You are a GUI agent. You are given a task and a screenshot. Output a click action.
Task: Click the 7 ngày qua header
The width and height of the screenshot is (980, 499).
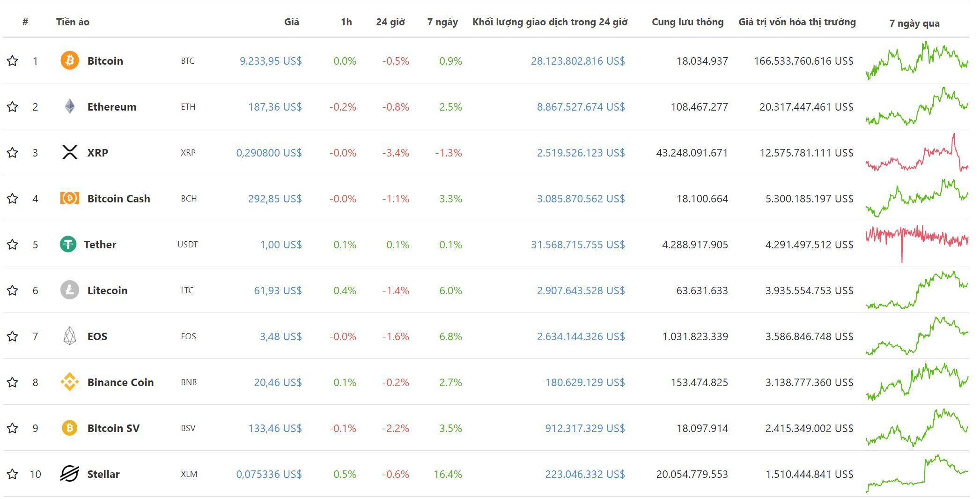point(914,23)
